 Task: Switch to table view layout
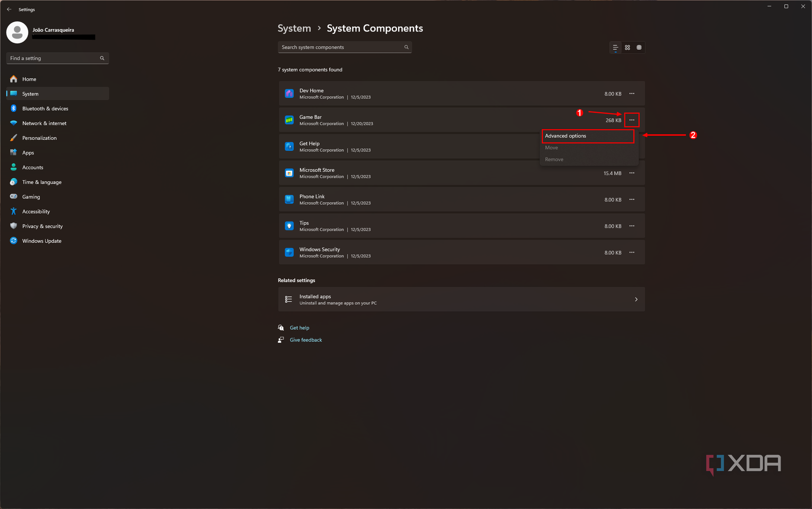[x=639, y=47]
